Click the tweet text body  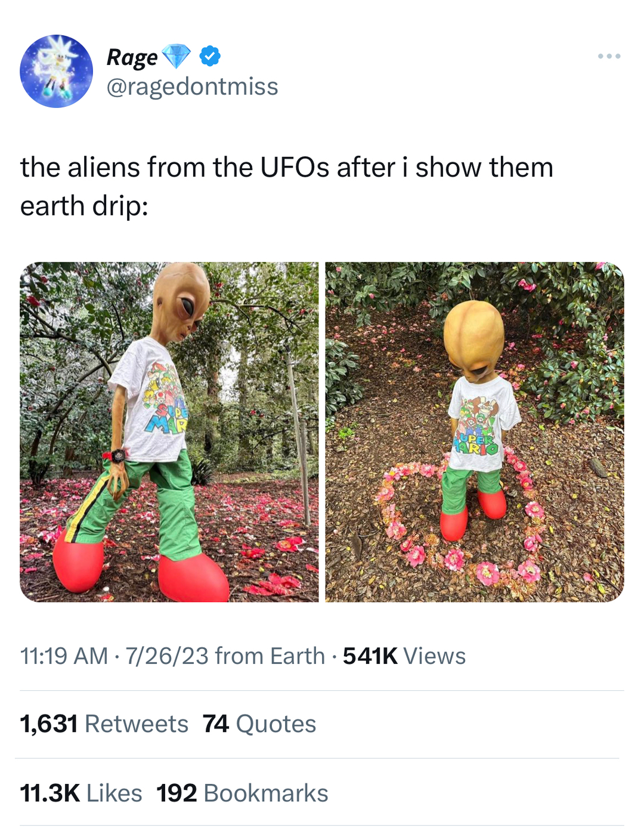click(286, 185)
